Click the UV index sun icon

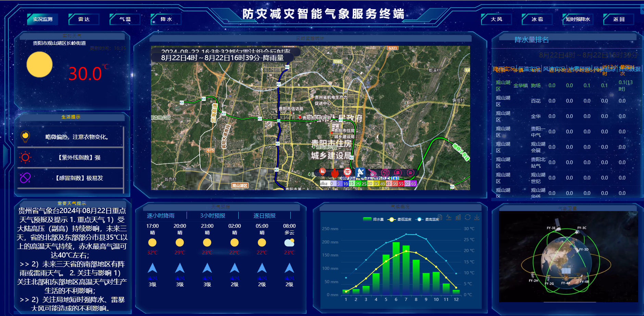pos(25,157)
